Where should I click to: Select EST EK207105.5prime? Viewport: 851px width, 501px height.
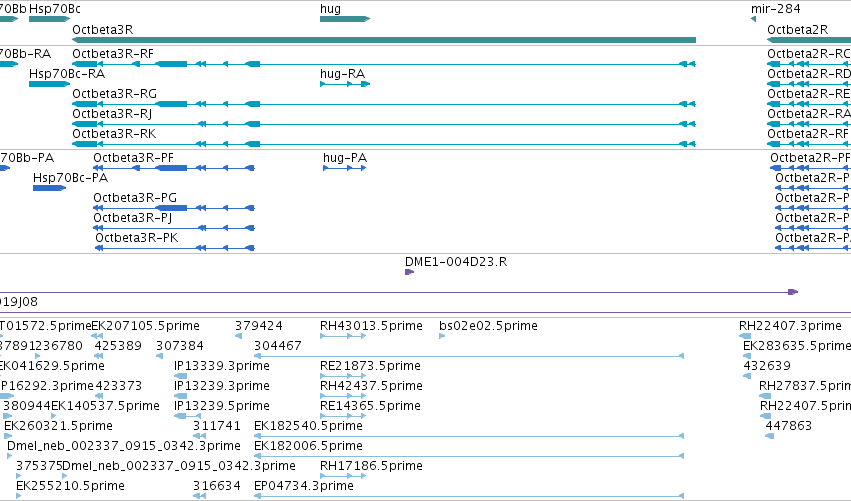pos(145,326)
